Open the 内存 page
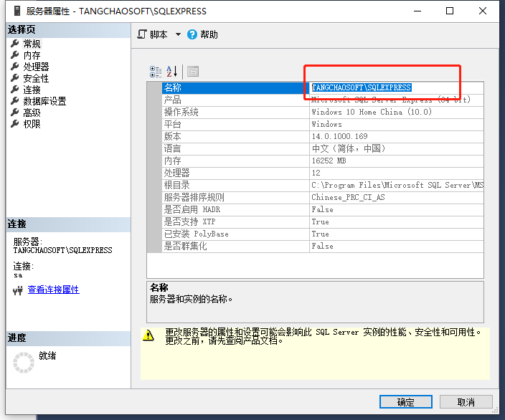The image size is (505, 420). pyautogui.click(x=32, y=55)
